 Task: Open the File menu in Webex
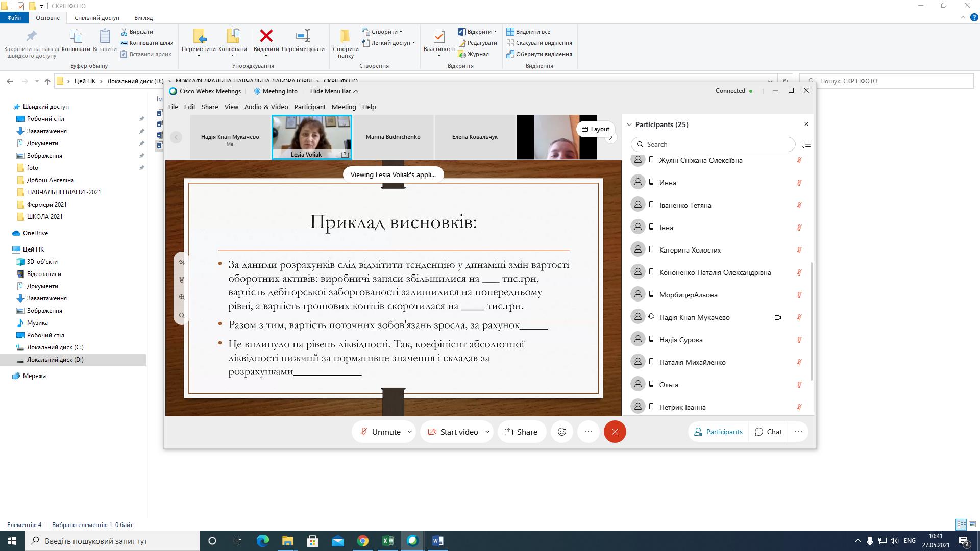click(x=173, y=107)
